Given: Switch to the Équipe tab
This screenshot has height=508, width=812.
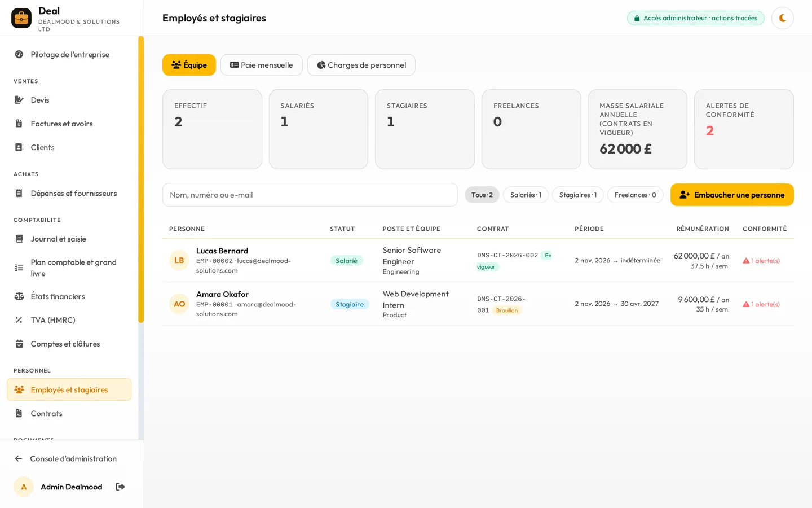Looking at the screenshot, I should point(189,65).
